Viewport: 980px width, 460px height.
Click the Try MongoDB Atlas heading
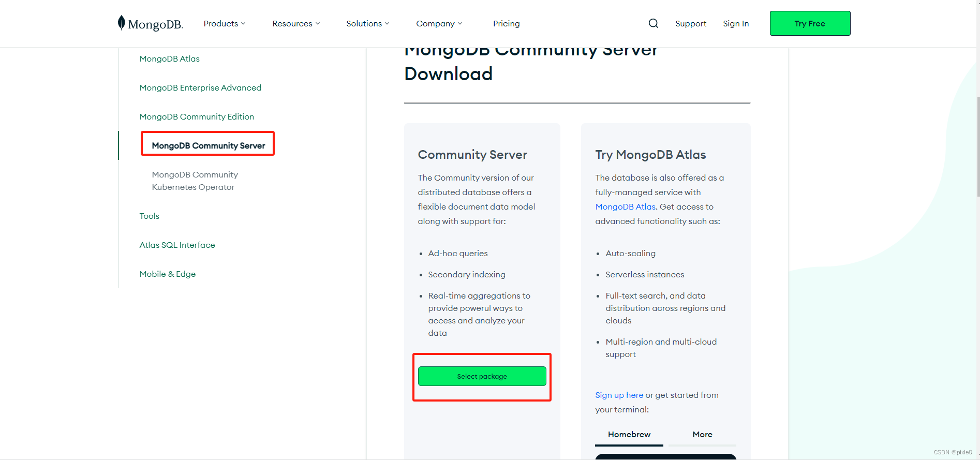pos(650,155)
